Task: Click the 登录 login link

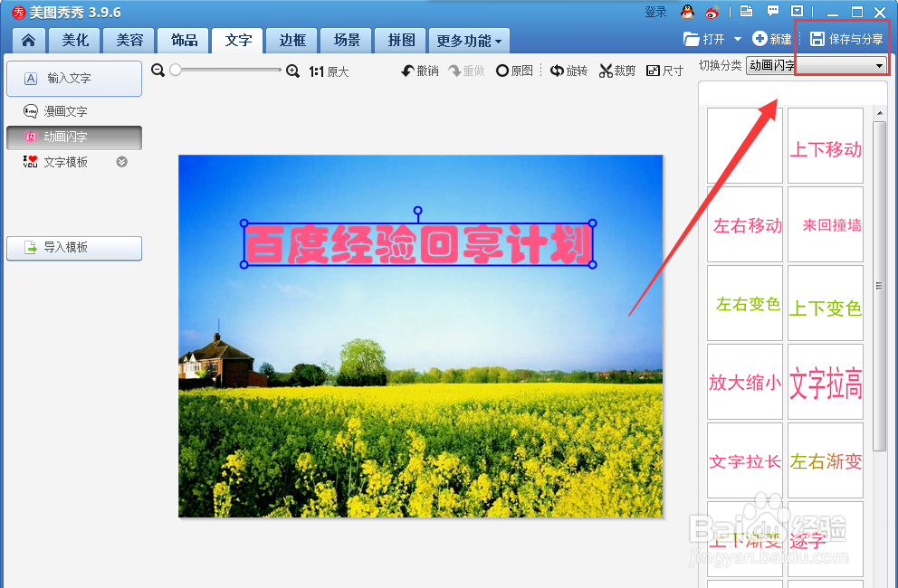Action: click(x=655, y=12)
